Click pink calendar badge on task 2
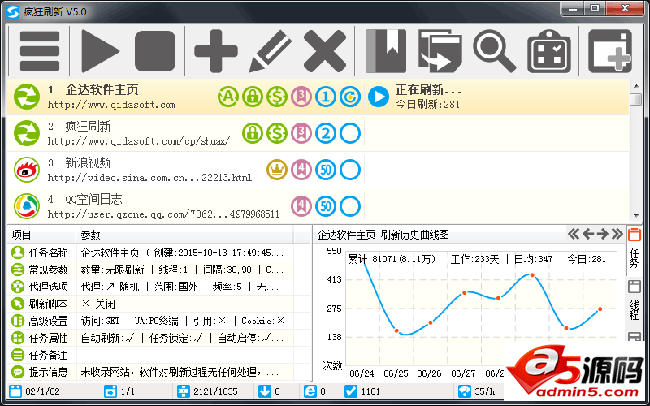650x406 pixels. [x=301, y=133]
